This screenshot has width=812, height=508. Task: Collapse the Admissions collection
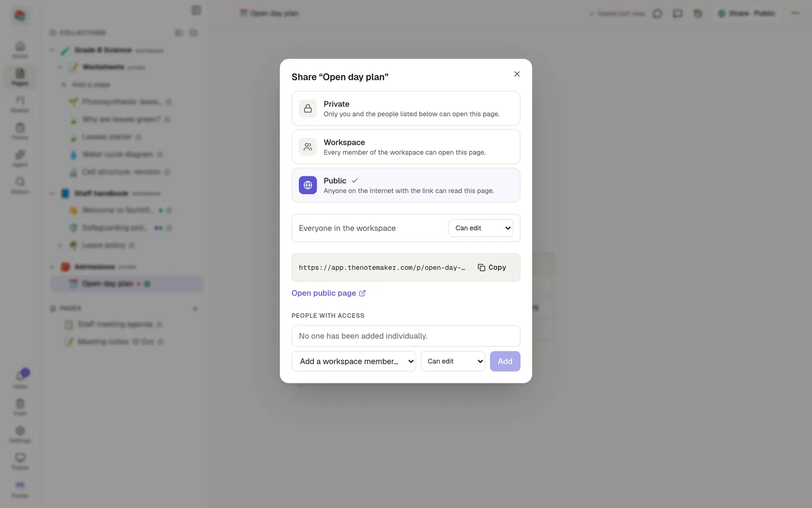52,267
